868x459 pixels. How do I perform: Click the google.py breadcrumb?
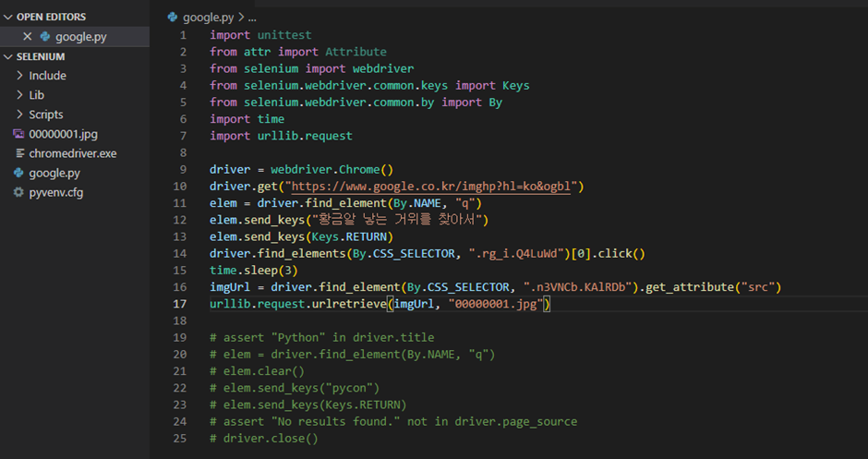[x=208, y=18]
